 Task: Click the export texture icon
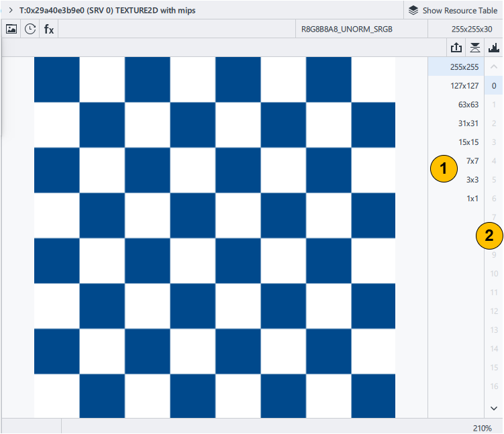coord(456,48)
